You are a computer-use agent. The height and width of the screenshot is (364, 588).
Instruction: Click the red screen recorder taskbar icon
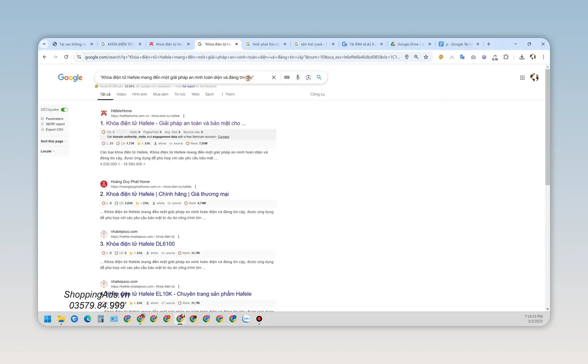click(x=259, y=319)
